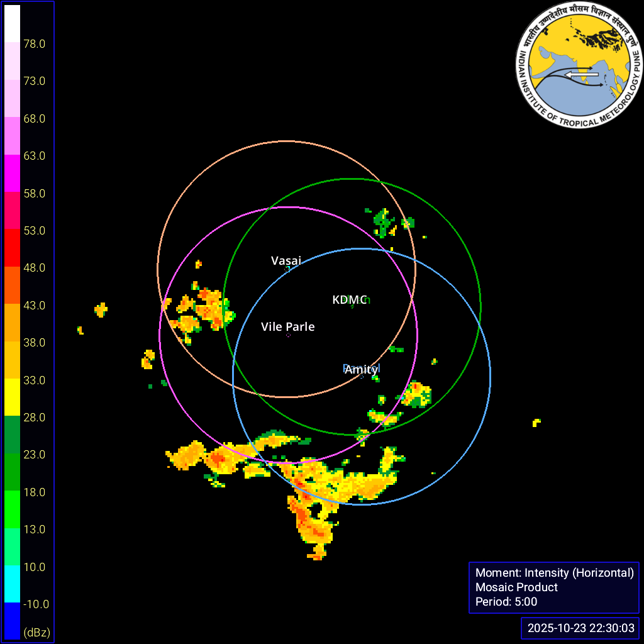This screenshot has height=644, width=644.
Task: Click the Vile Parle station label
Action: 287,326
